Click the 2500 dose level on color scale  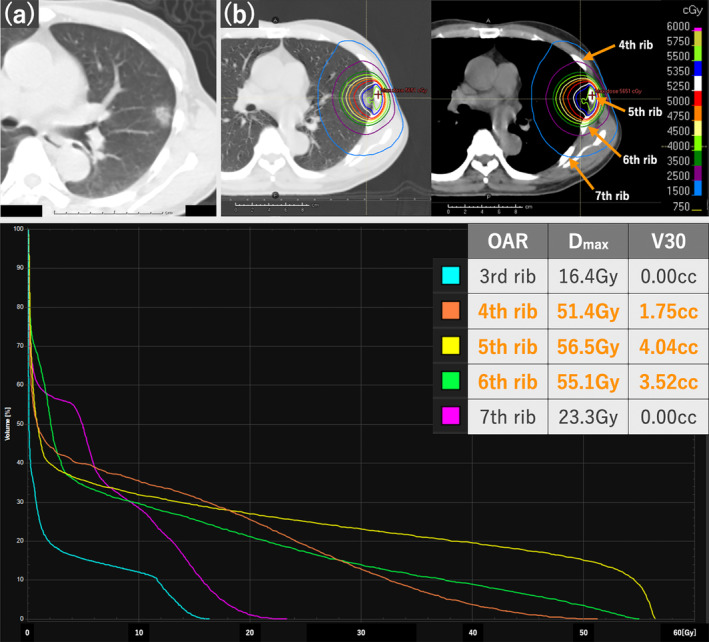[678, 175]
